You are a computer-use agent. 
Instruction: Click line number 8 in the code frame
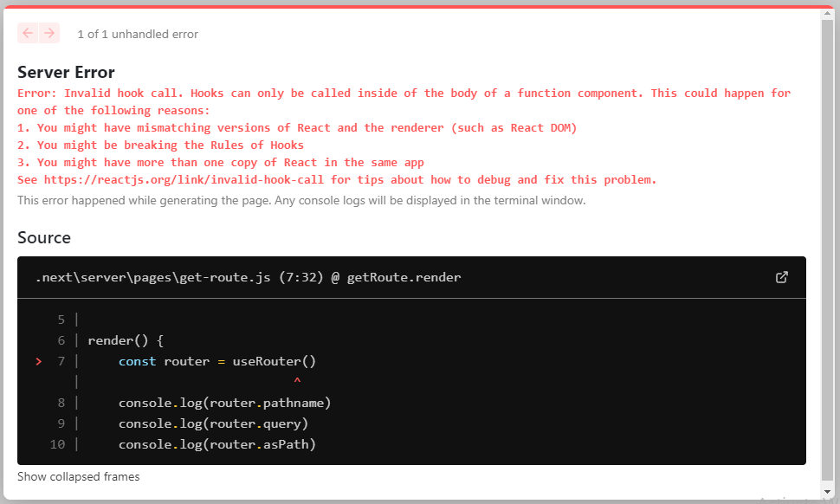coord(61,403)
